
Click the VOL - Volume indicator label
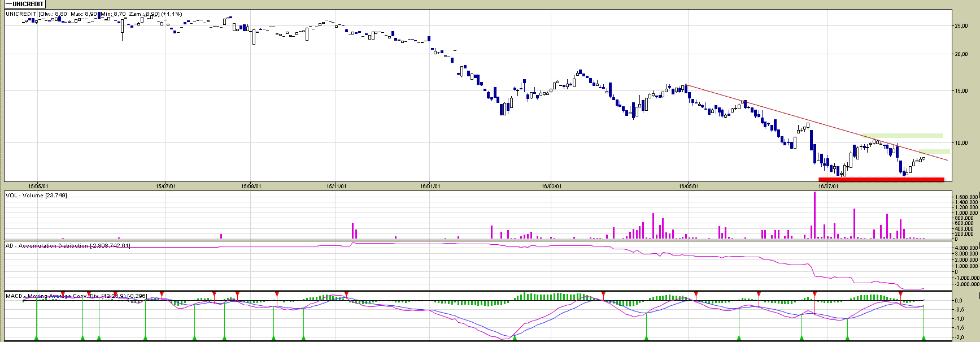click(x=36, y=196)
